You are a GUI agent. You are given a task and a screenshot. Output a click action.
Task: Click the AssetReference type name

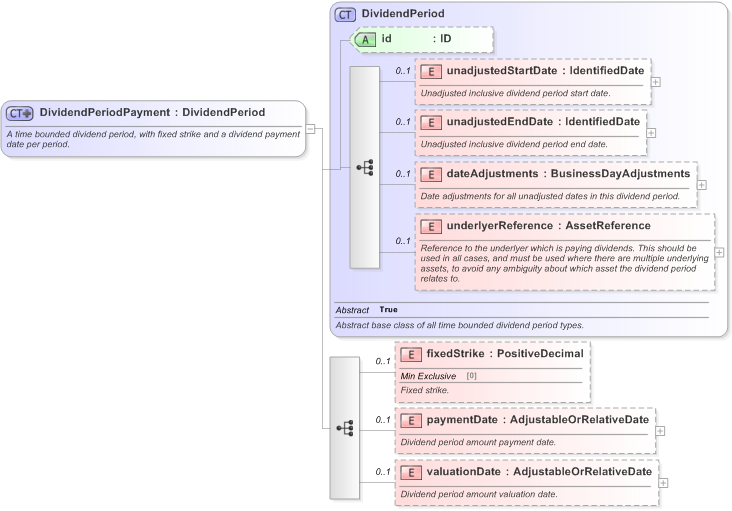pos(608,226)
